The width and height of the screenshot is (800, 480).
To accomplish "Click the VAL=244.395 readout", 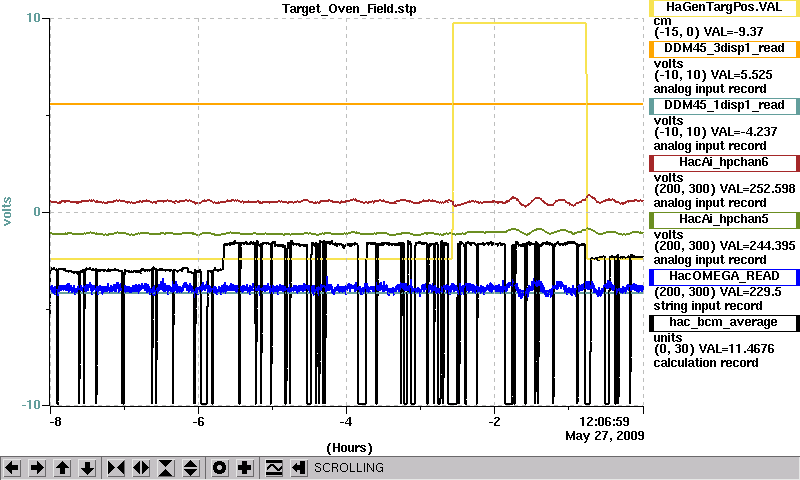I will tap(756, 246).
